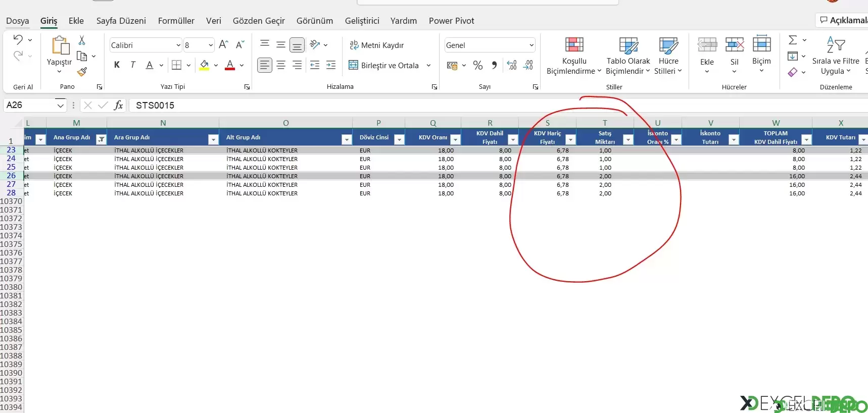The height and width of the screenshot is (413, 868).
Task: Switch to the Formüller tab
Action: [176, 21]
